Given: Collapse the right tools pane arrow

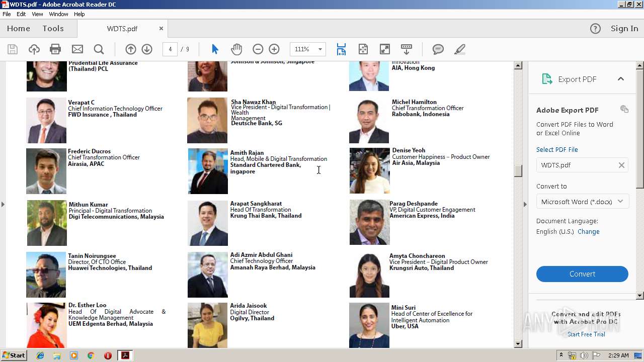Looking at the screenshot, I should point(525,204).
